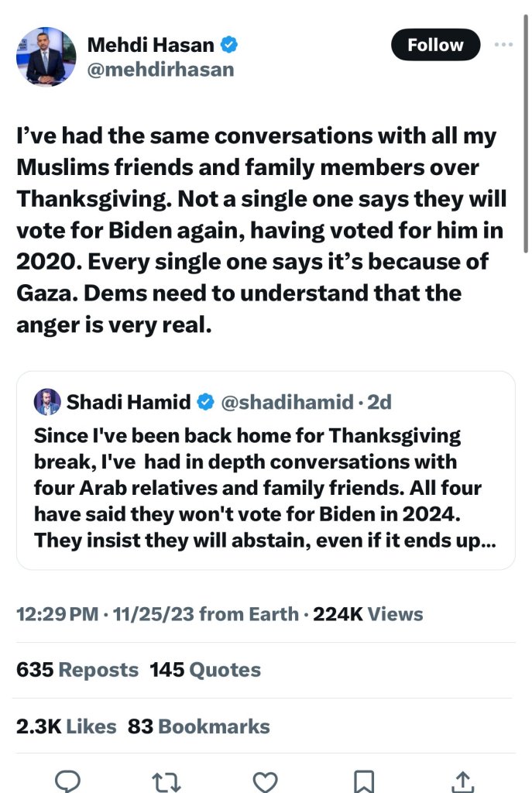Click Mehdi Hasan's blue verified badge
The image size is (532, 793).
pyautogui.click(x=228, y=46)
